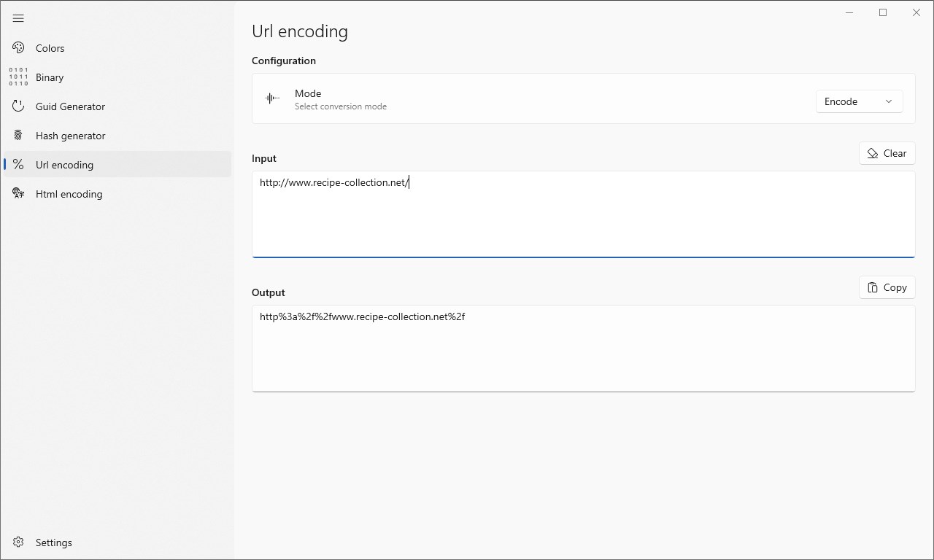
Task: Click the Guid Generator refresh icon
Action: click(x=18, y=106)
